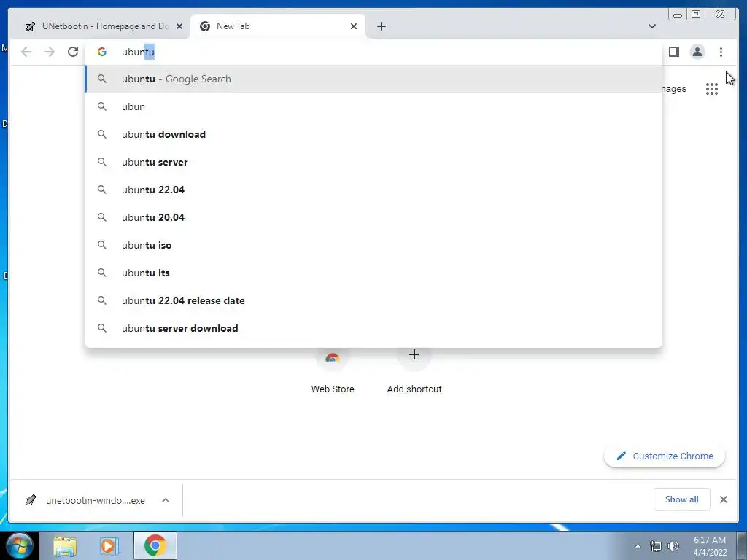Image resolution: width=747 pixels, height=560 pixels.
Task: Close the New Tab tab
Action: tap(354, 26)
